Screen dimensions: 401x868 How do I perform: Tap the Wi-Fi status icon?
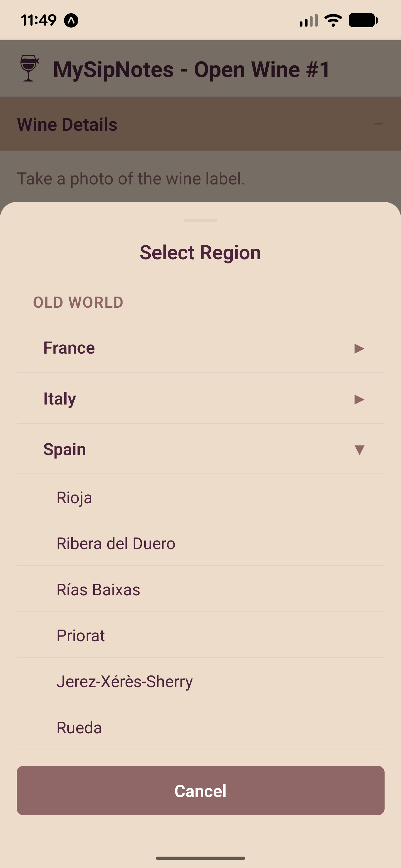(x=333, y=21)
